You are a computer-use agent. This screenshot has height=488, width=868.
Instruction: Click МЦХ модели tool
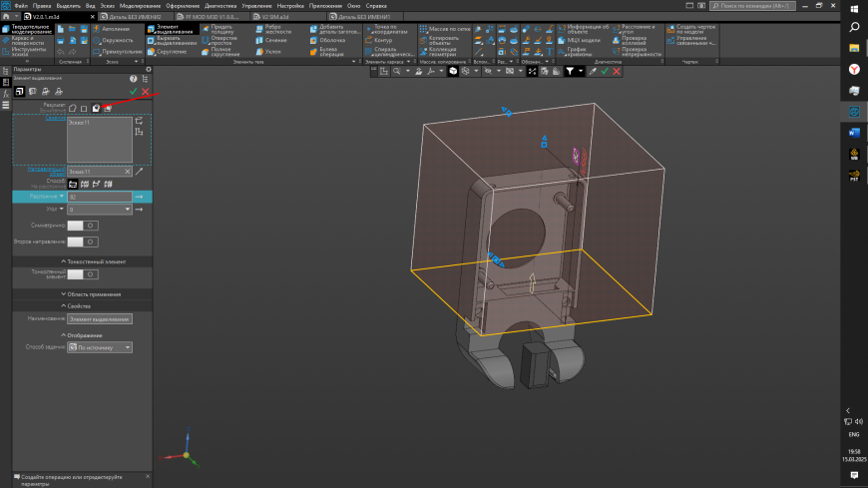pos(579,41)
